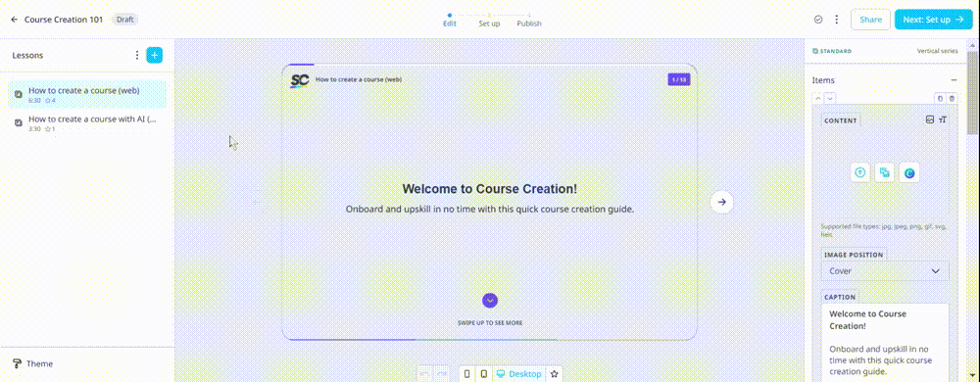Select the Welcome to Course Creation! heading
980x382 pixels.
(x=490, y=188)
